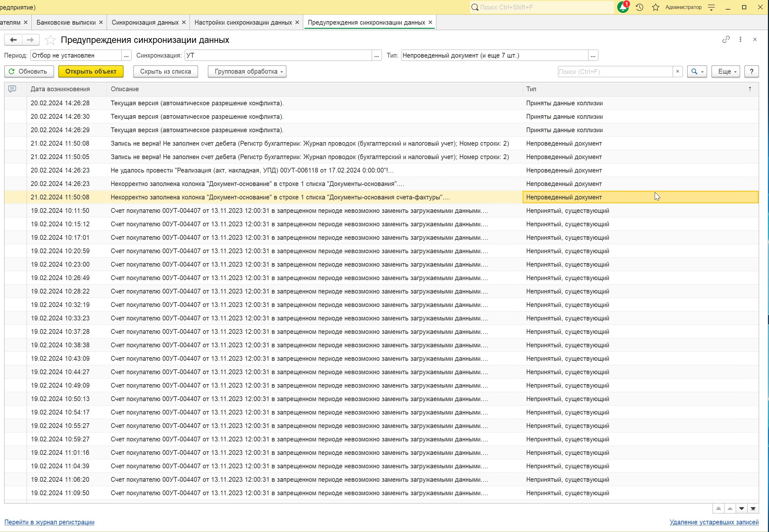Viewport: 769px width, 532px height.
Task: Open the search magnifier dropdown
Action: click(x=697, y=71)
